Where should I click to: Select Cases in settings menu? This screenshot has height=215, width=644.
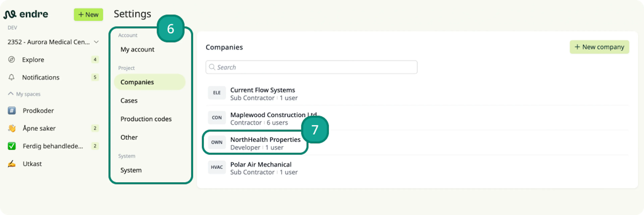pos(129,100)
